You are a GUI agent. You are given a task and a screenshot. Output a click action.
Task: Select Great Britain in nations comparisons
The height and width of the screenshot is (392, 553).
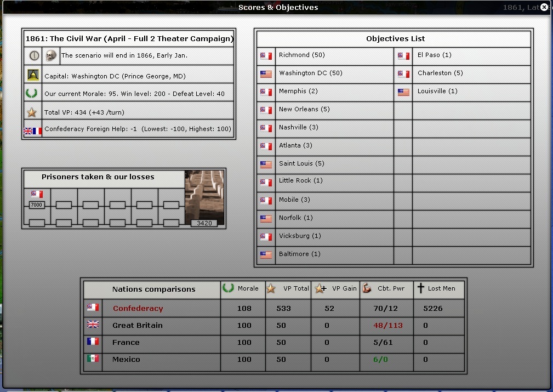pyautogui.click(x=137, y=325)
